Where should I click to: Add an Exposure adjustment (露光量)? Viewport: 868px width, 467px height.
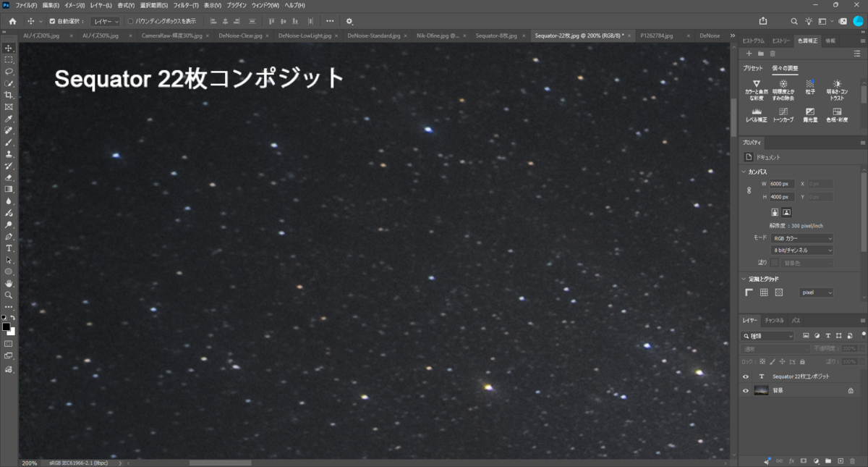(810, 115)
